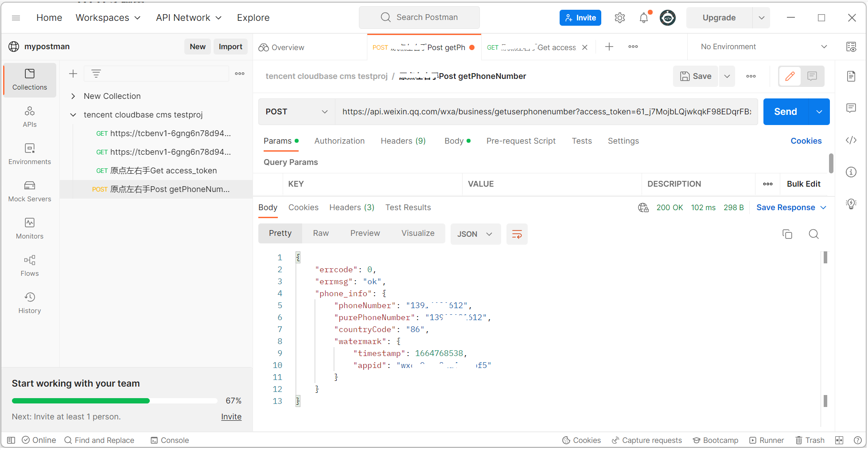Toggle line wrap in response
The height and width of the screenshot is (450, 868).
pos(517,234)
